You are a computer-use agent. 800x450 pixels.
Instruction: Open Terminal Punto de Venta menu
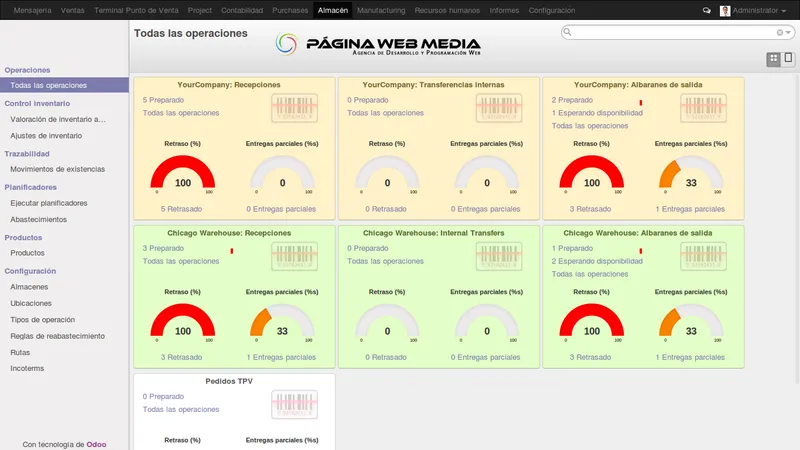(136, 10)
